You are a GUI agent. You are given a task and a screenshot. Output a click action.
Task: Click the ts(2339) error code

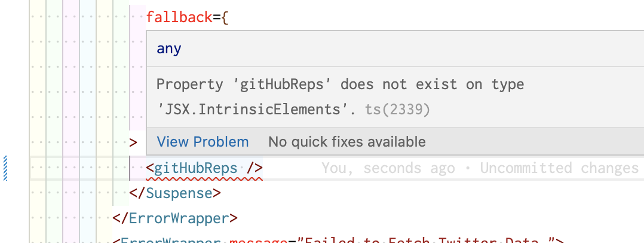pos(397,110)
